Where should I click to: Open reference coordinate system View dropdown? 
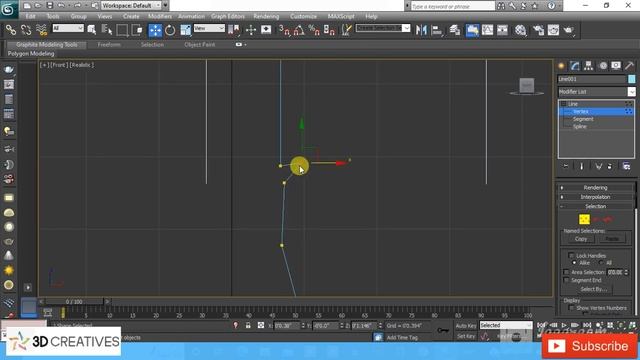click(x=209, y=28)
